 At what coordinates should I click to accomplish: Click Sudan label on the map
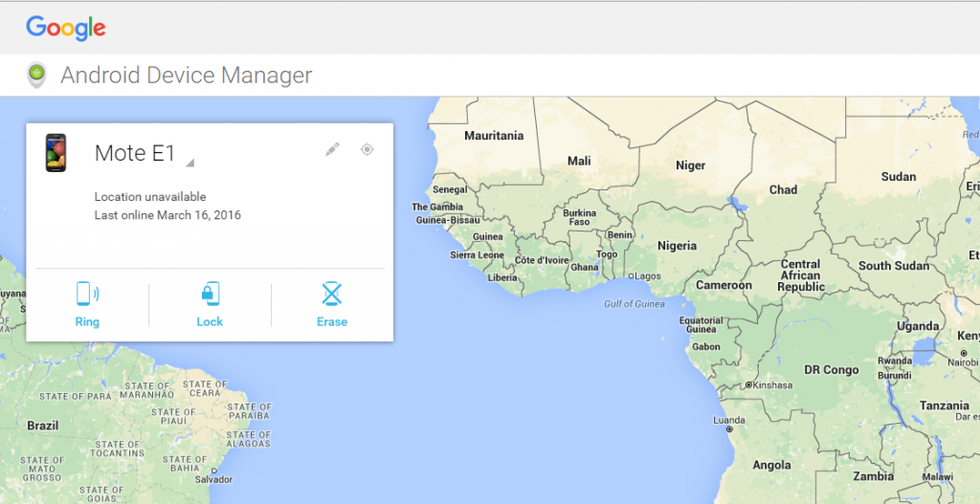(898, 177)
